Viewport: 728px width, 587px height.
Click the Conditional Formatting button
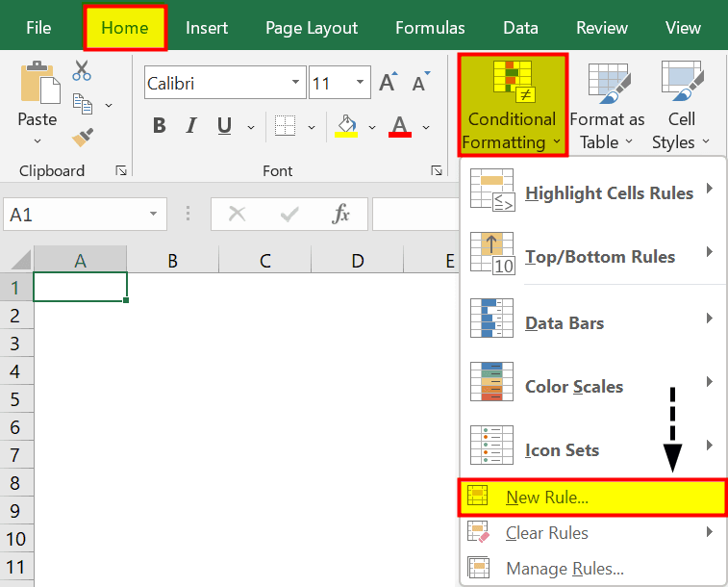[x=513, y=105]
